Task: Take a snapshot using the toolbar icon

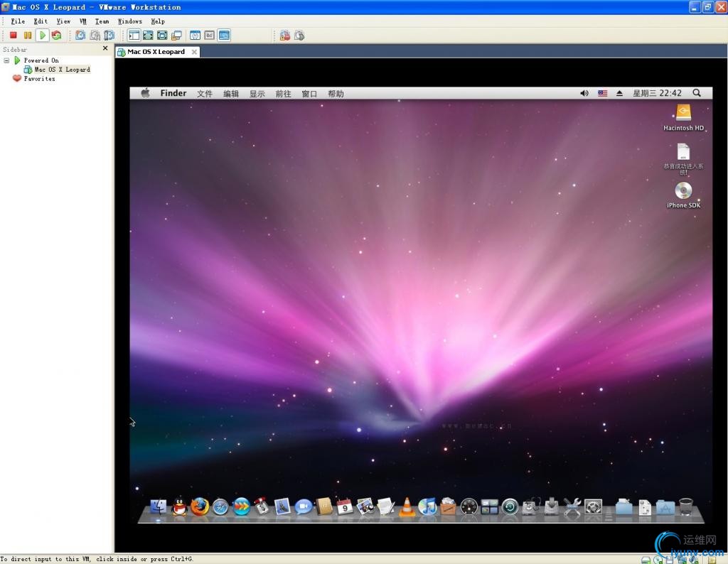Action: 80,36
